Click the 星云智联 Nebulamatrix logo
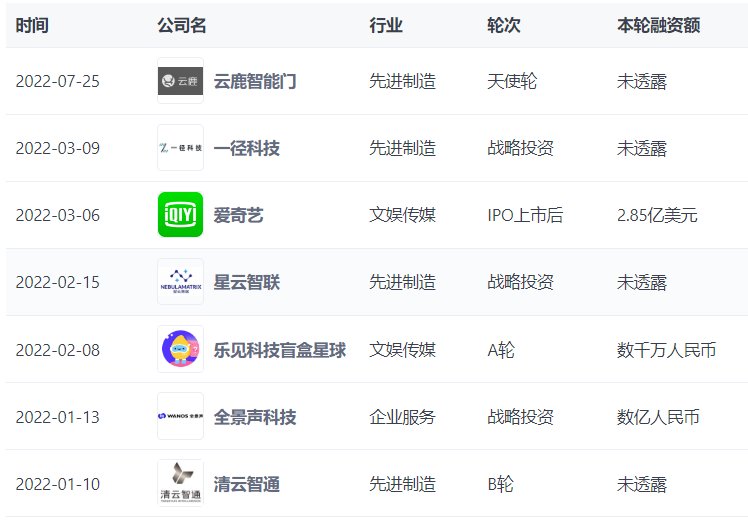 pos(180,282)
